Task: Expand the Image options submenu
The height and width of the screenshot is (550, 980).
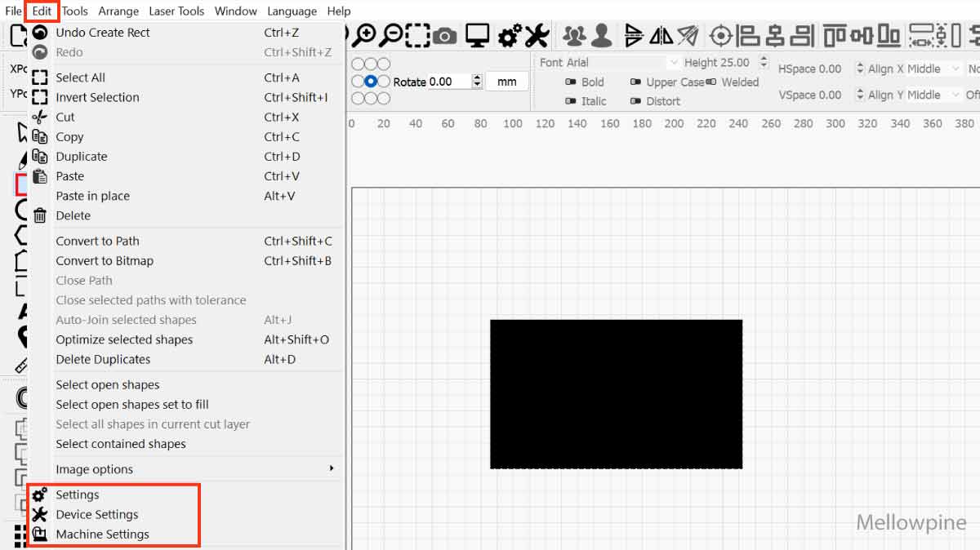Action: pos(196,469)
